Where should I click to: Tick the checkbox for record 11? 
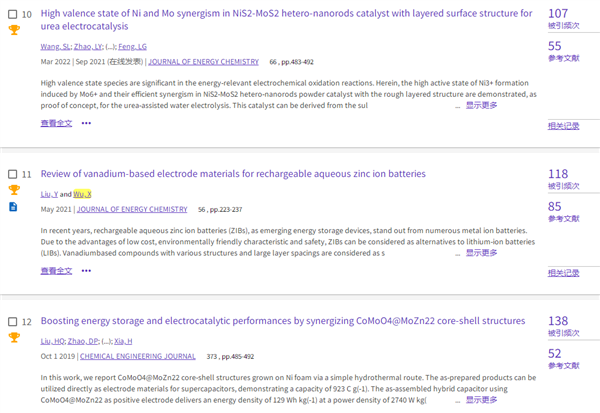(x=12, y=174)
